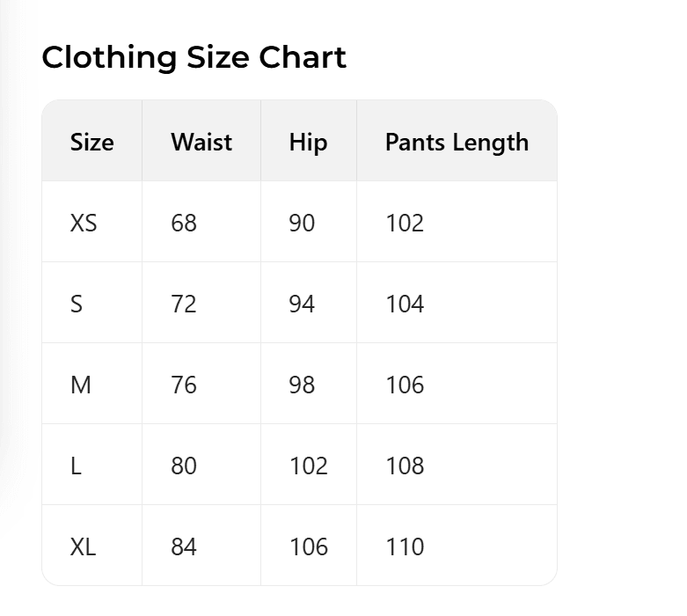Click waist value 68 for XS
Screen dimensions: 687x616
point(184,224)
